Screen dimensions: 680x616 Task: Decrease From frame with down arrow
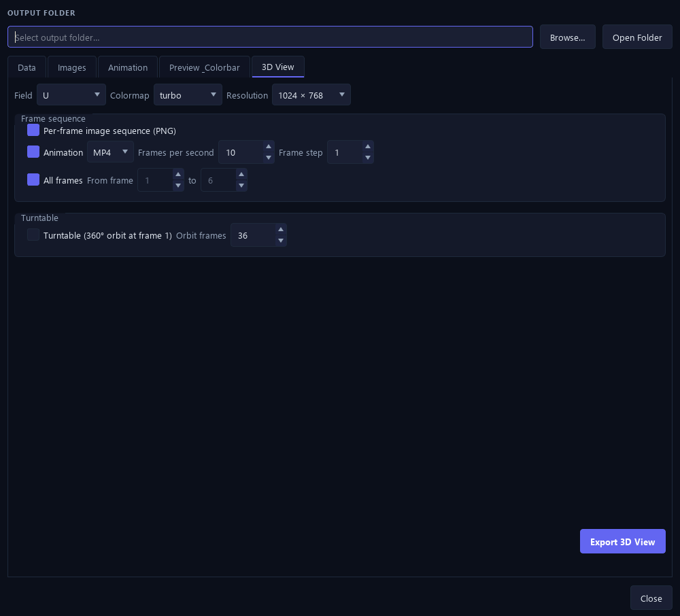point(177,186)
